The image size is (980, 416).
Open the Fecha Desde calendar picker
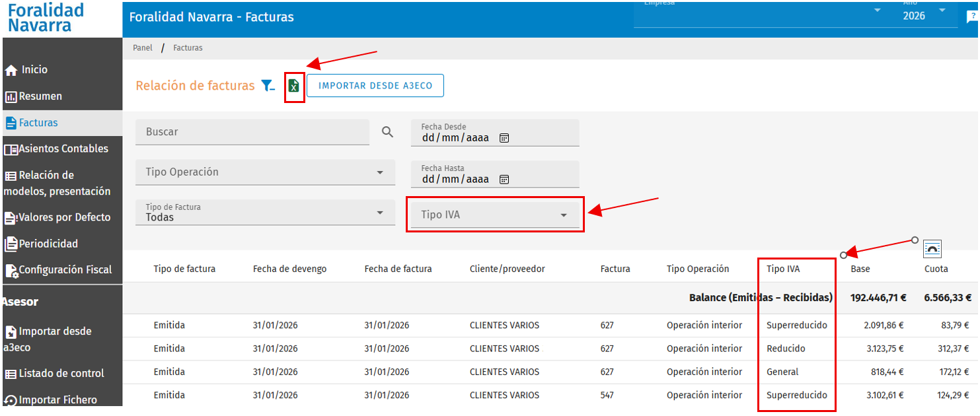pyautogui.click(x=504, y=138)
